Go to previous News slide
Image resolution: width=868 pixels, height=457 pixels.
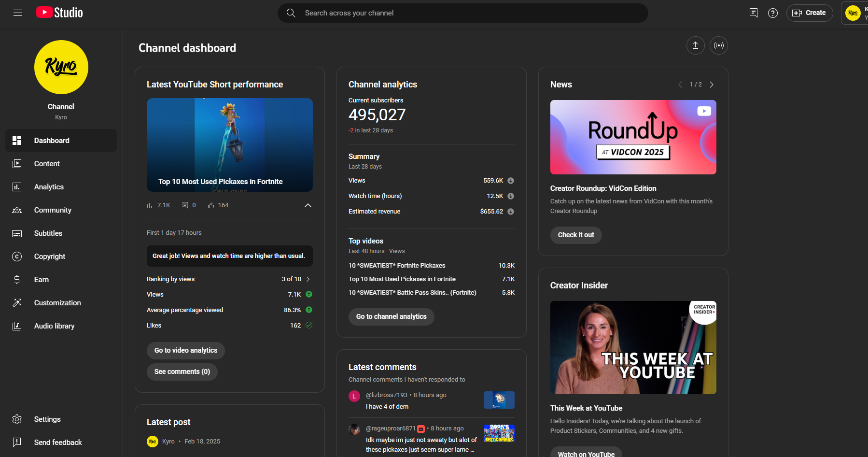(680, 85)
